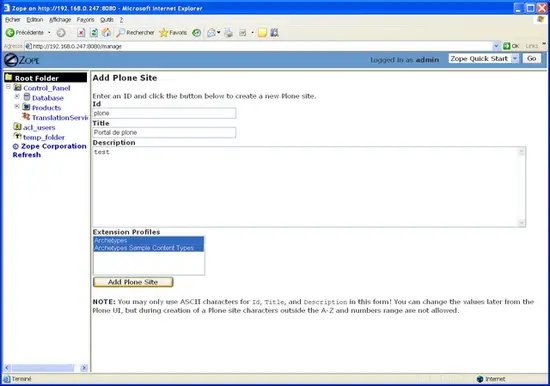
Task: Click the Stop loading icon
Action: 81,33
